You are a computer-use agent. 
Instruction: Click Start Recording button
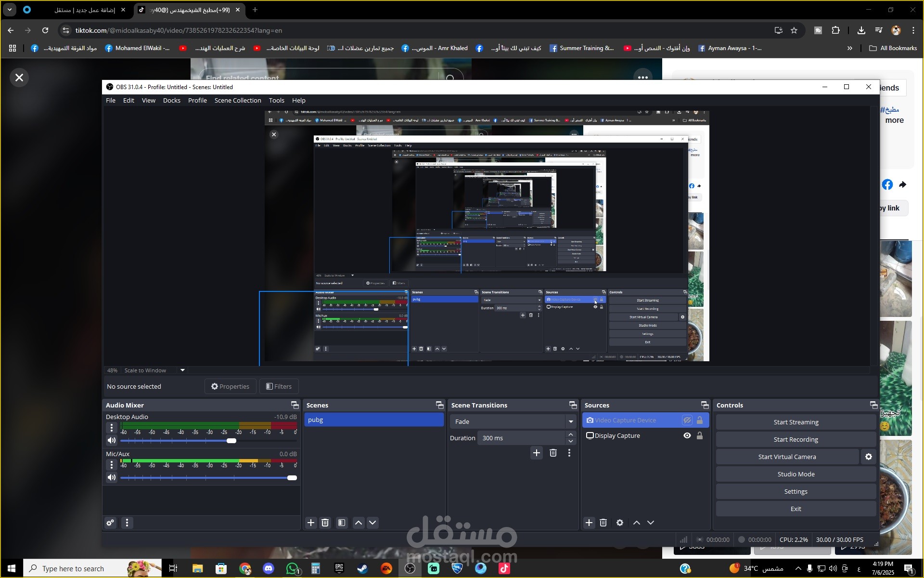point(796,439)
